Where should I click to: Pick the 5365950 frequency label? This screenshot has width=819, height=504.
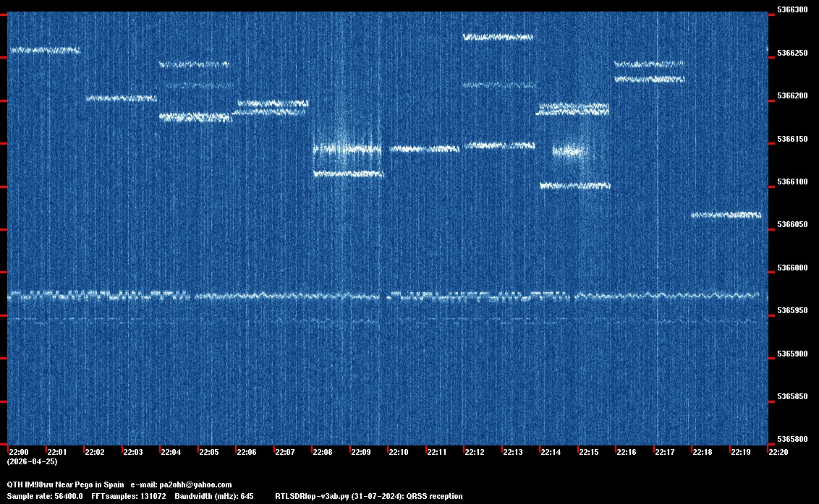(792, 311)
